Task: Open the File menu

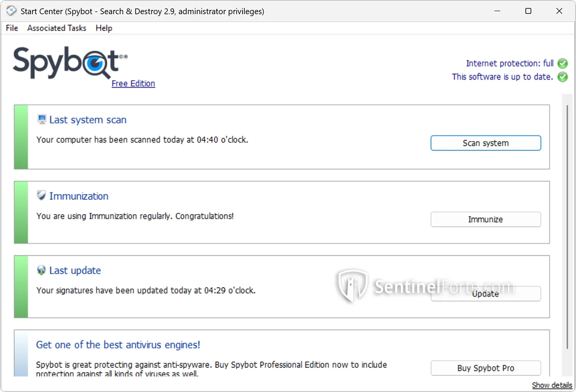Action: tap(12, 28)
